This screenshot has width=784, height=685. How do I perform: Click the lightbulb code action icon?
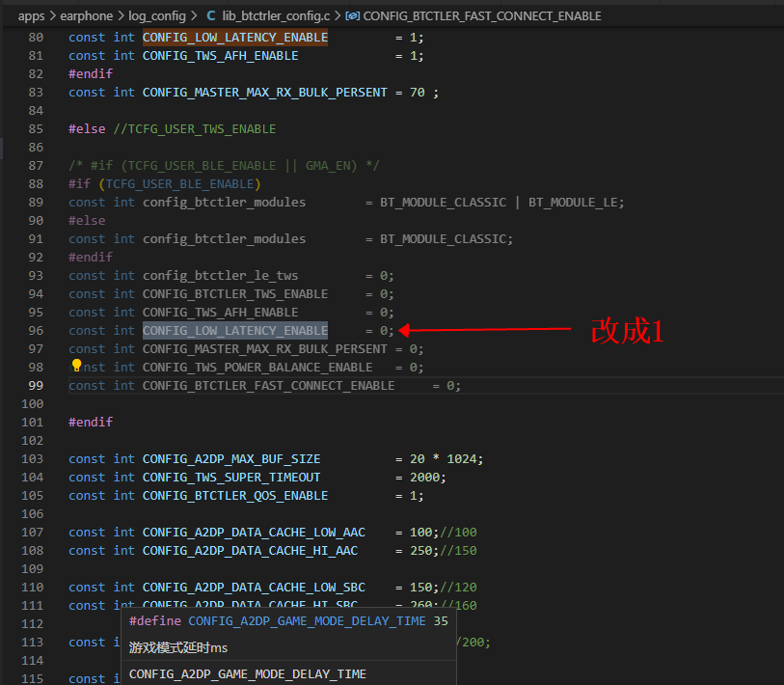coord(76,366)
